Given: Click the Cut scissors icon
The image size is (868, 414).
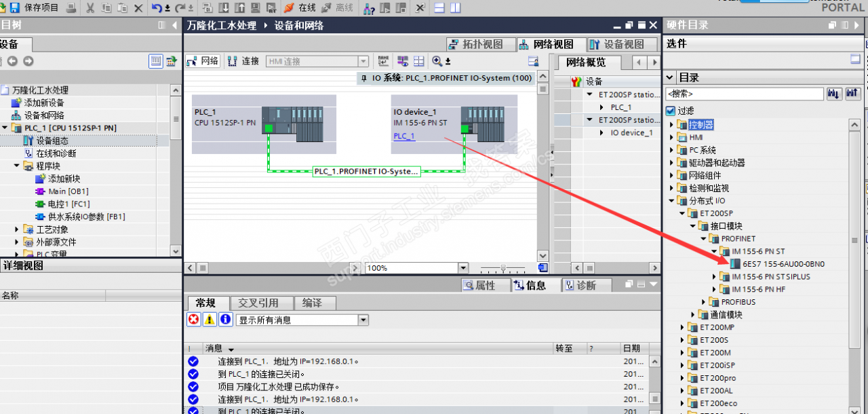Looking at the screenshot, I should click(x=90, y=8).
